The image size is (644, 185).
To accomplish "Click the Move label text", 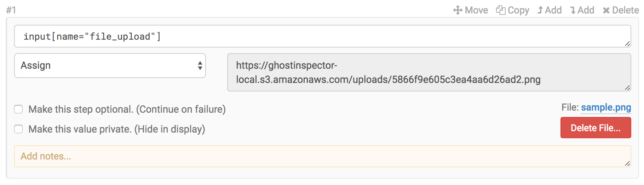I will click(x=476, y=10).
